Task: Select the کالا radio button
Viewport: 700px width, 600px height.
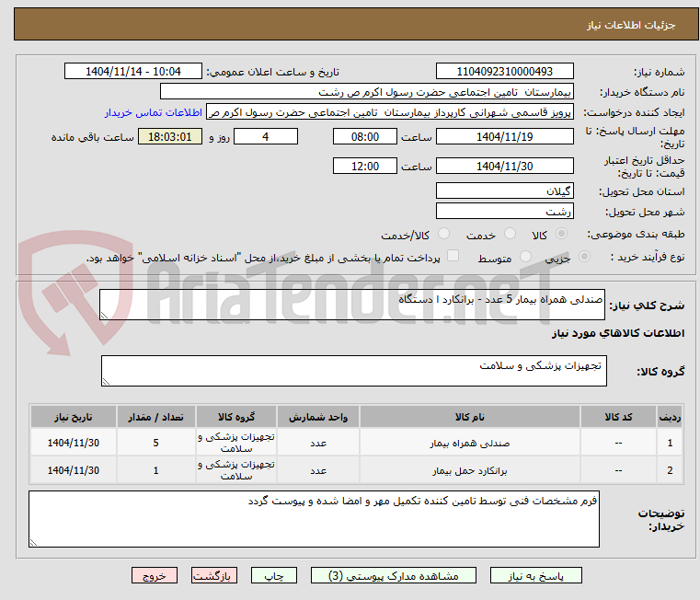Action: (x=562, y=234)
